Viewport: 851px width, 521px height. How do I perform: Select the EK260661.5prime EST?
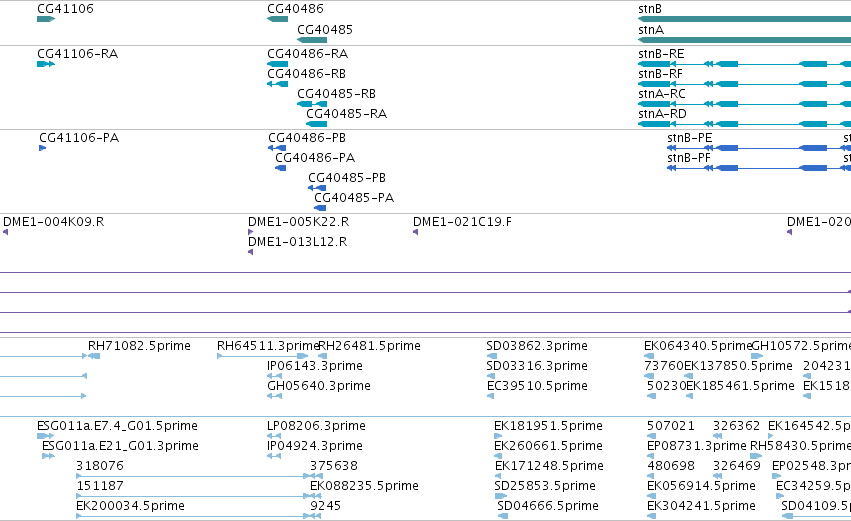click(x=498, y=456)
